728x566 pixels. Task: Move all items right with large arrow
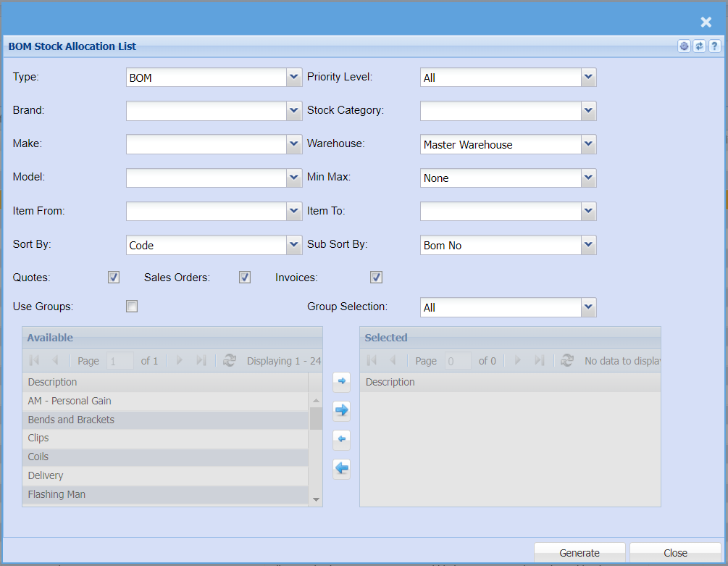click(x=341, y=410)
